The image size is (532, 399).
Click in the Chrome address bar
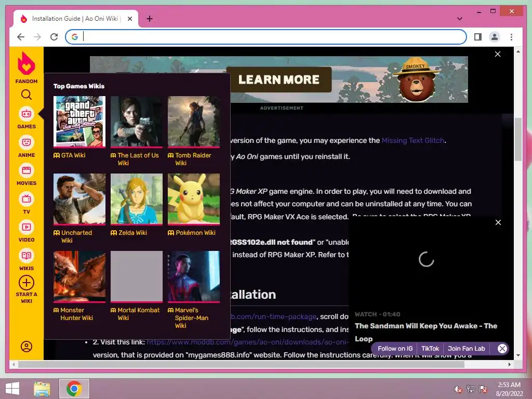pyautogui.click(x=265, y=37)
